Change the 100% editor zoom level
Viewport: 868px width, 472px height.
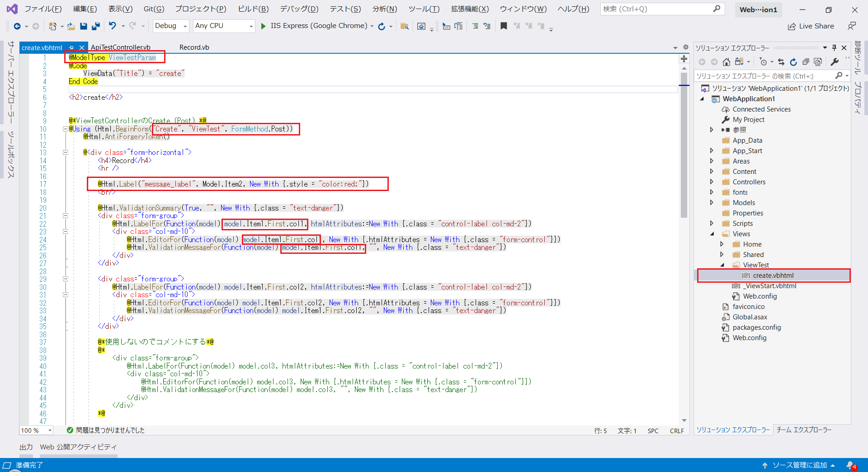tap(36, 430)
